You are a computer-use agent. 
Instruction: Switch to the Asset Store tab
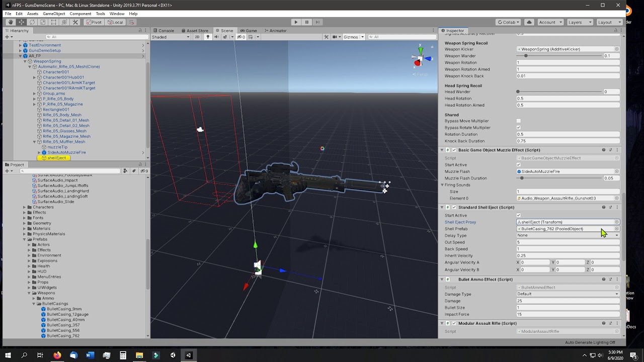tap(195, 31)
